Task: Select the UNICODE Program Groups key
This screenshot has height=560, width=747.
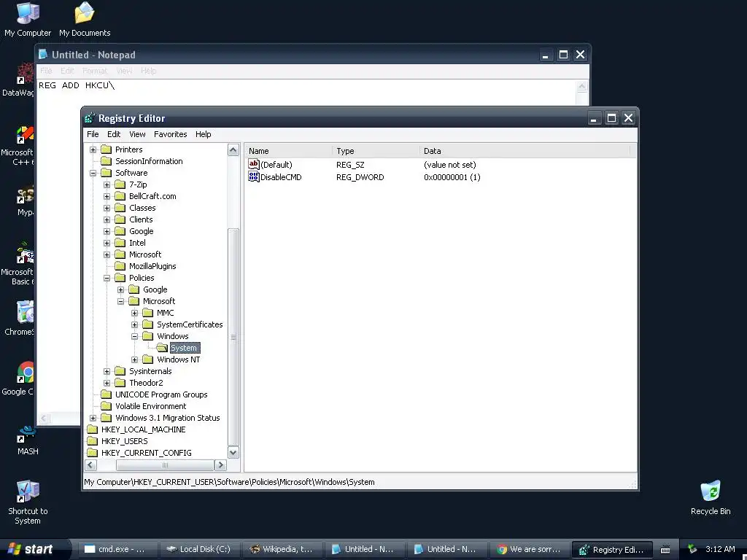Action: pos(161,394)
